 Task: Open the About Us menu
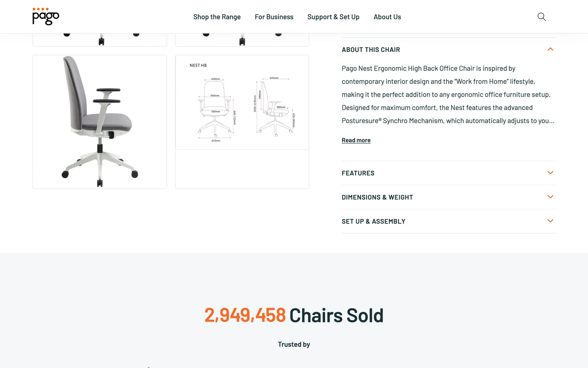(x=387, y=17)
